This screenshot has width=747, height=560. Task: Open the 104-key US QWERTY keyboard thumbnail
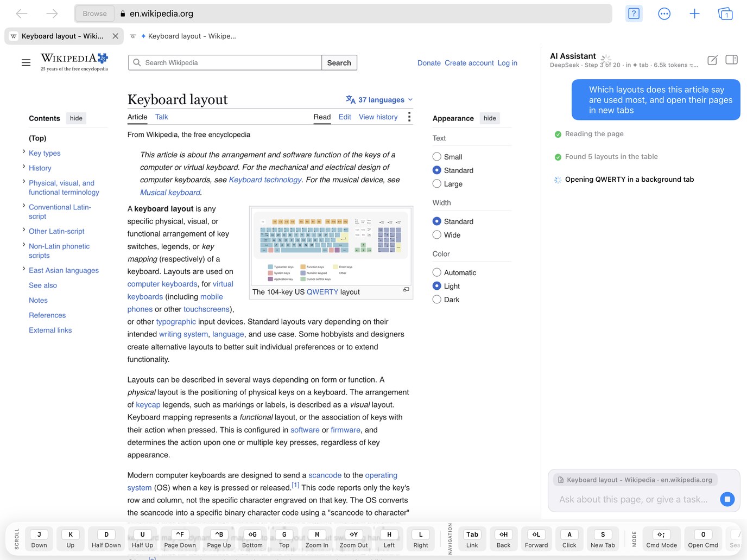tap(331, 246)
